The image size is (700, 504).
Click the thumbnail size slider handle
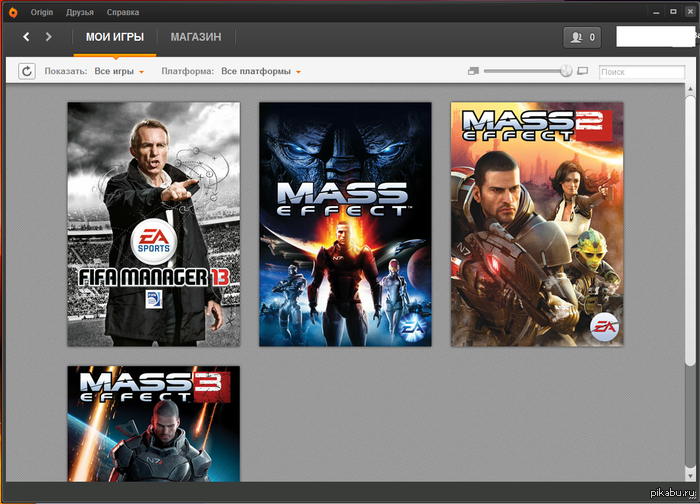[566, 71]
